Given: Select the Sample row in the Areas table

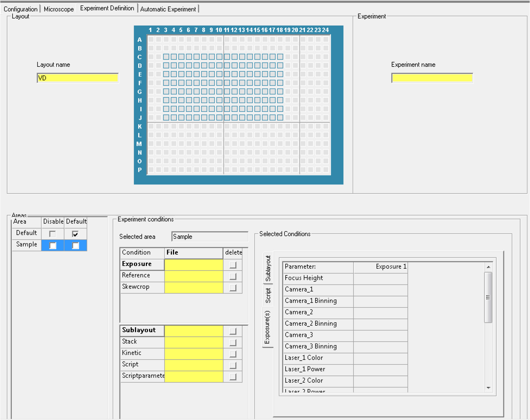Looking at the screenshot, I should [26, 244].
